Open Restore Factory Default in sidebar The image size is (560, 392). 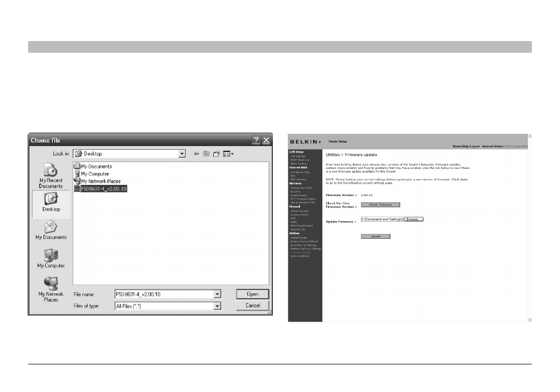point(304,241)
